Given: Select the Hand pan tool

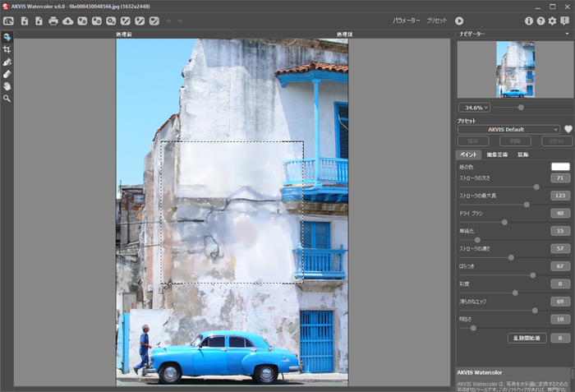Looking at the screenshot, I should tap(7, 86).
